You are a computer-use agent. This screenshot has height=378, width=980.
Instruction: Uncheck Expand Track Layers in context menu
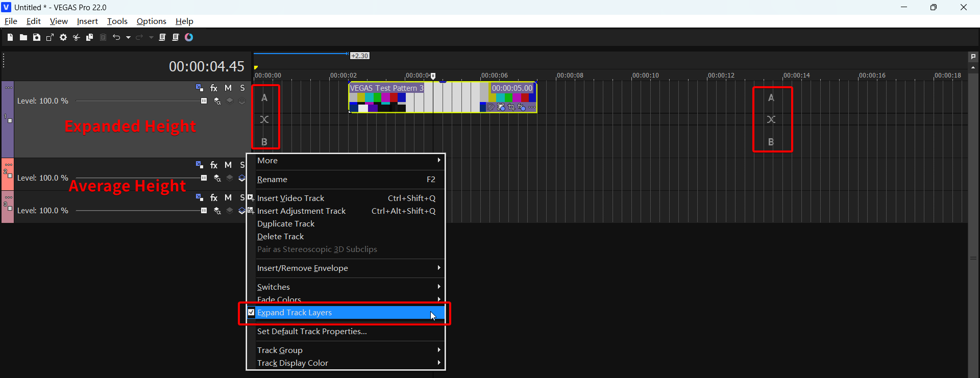(294, 313)
